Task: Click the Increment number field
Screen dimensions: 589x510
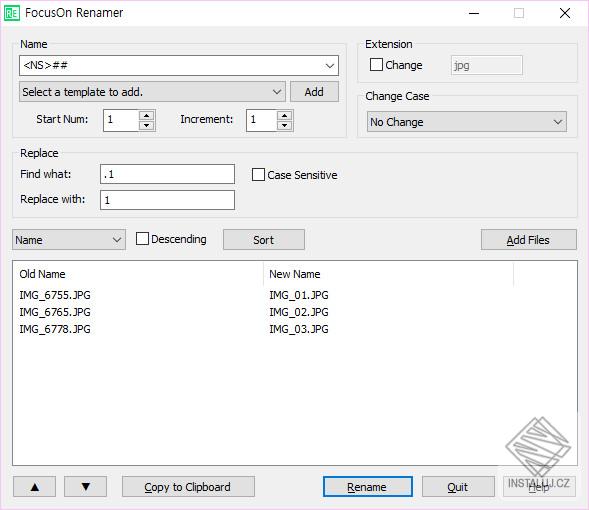Action: pos(261,120)
